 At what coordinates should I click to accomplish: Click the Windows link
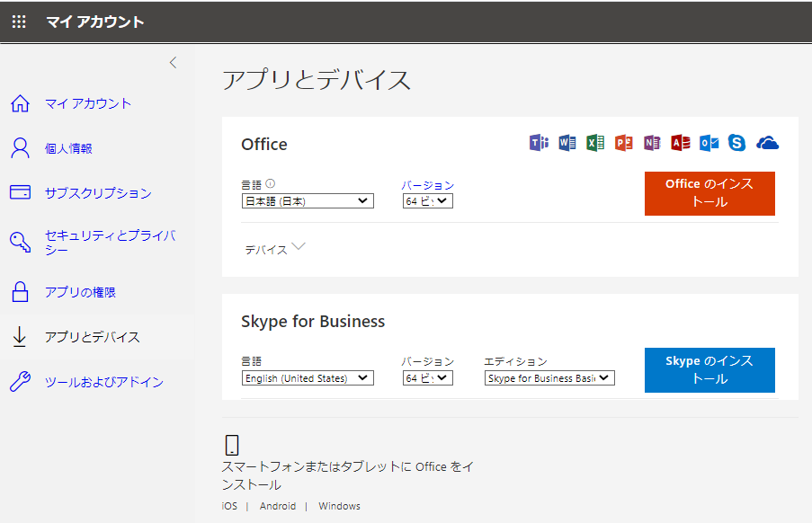(339, 506)
